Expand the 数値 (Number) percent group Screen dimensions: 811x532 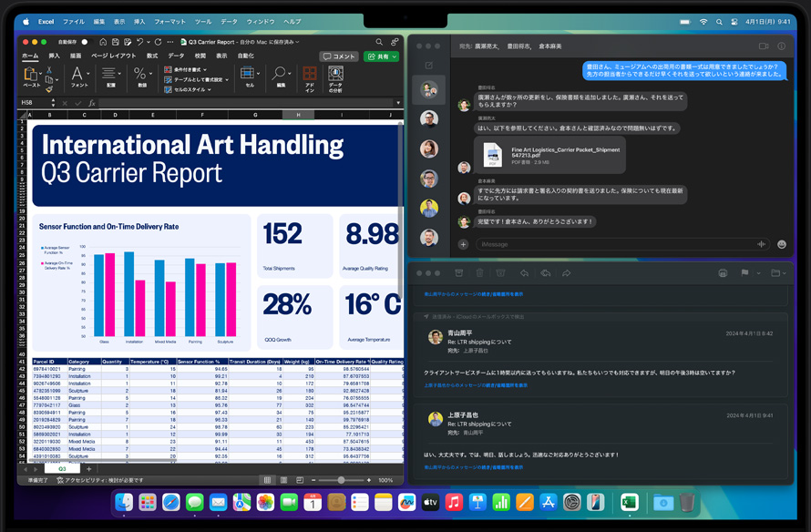pos(150,74)
